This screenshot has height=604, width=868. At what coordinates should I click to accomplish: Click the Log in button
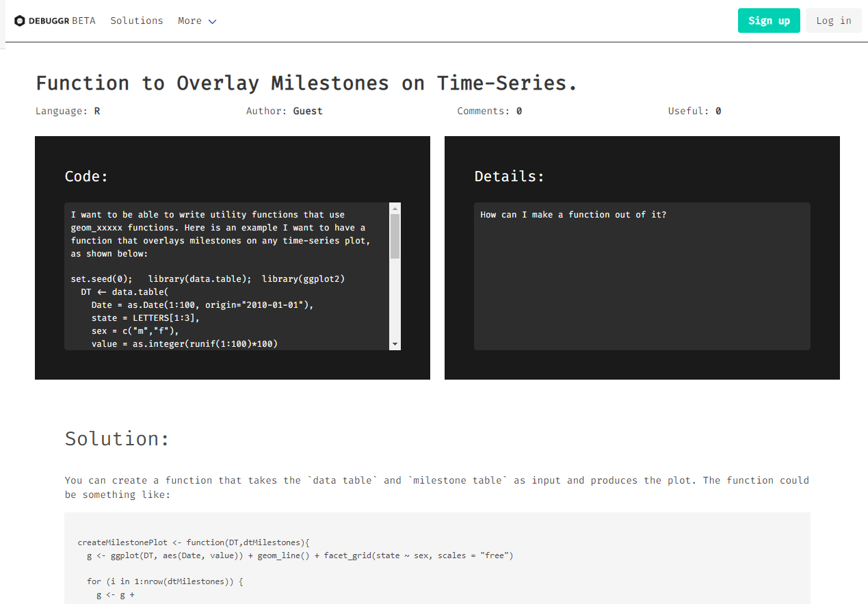click(833, 21)
